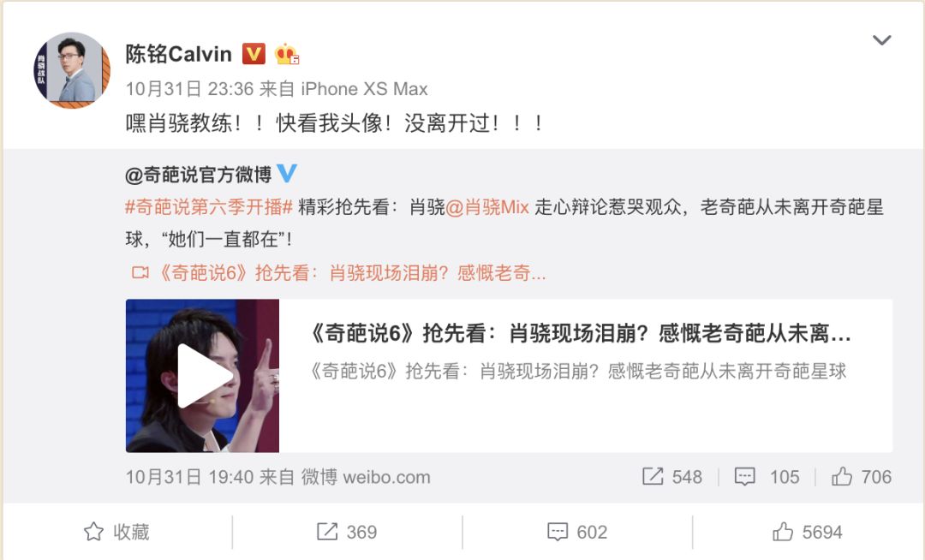Open the orange 《奇葩说6》抢先看 video link
The width and height of the screenshot is (925, 560).
(x=352, y=272)
